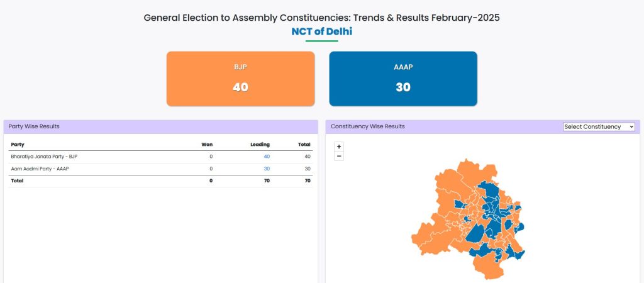Click the orange BJP summary card
The image size is (644, 283).
pos(240,79)
